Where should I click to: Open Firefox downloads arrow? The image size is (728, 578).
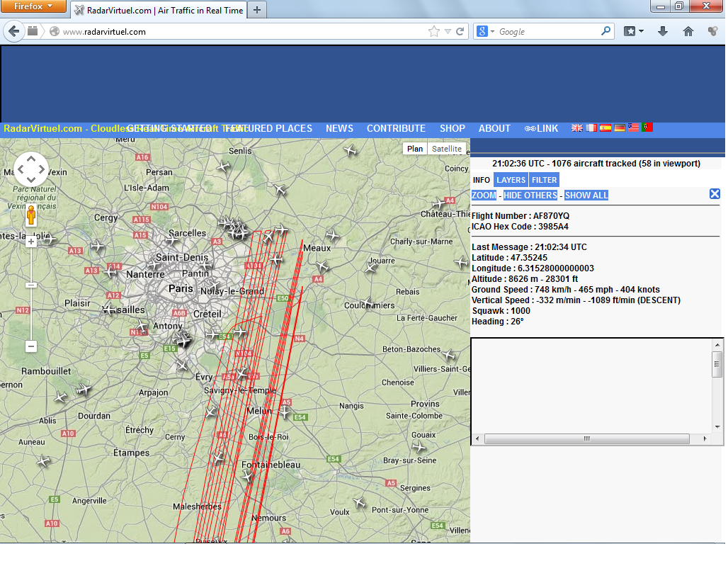click(x=663, y=32)
